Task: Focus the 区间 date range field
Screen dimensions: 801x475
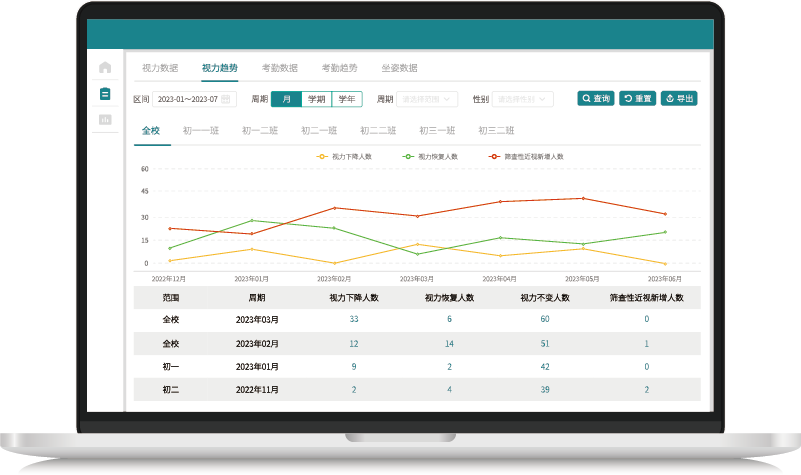Action: (x=194, y=99)
